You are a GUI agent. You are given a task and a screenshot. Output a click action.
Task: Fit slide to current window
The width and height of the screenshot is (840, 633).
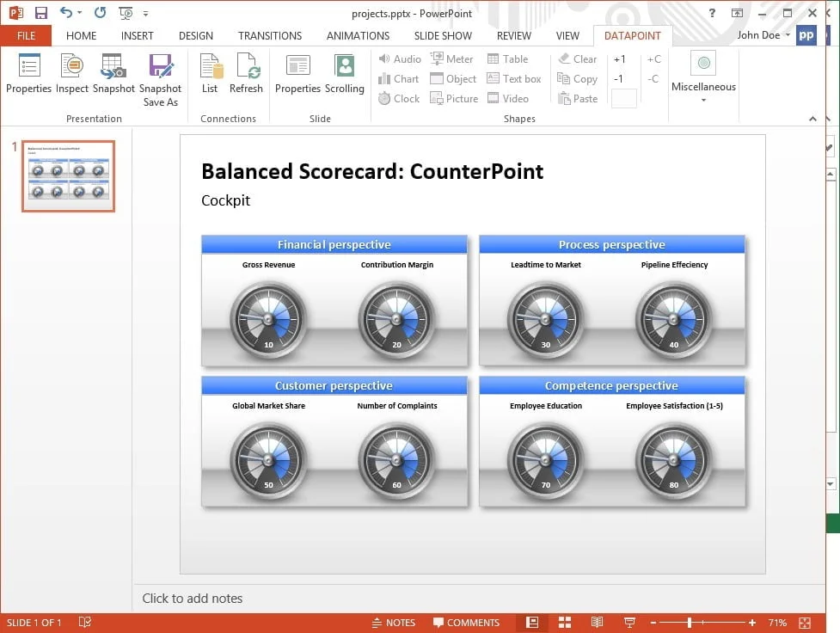[805, 623]
